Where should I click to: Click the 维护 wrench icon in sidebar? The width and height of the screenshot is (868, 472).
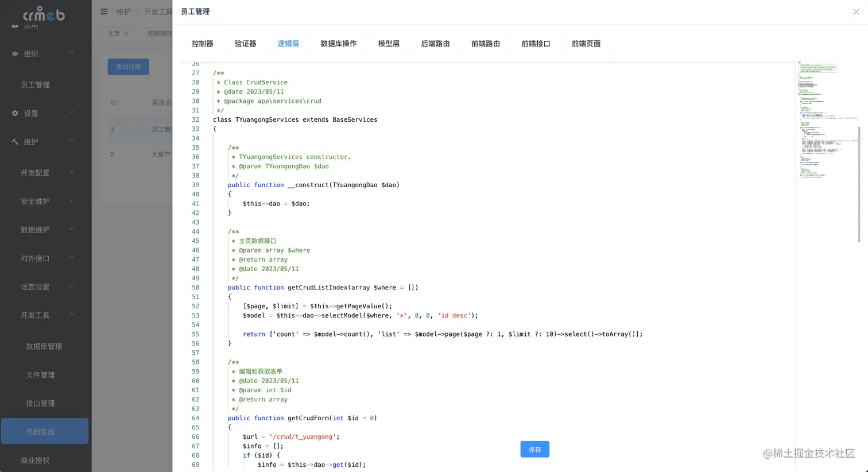[15, 141]
